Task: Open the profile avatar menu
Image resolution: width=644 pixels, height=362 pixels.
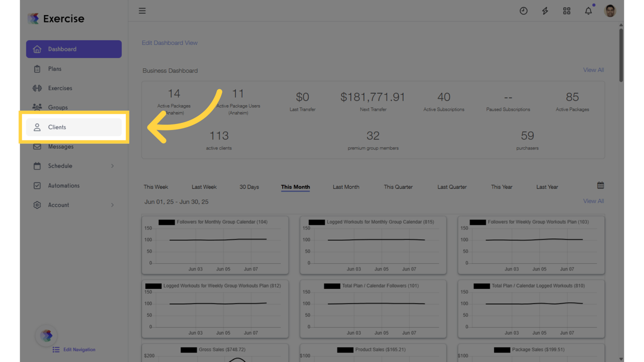Action: pos(610,10)
